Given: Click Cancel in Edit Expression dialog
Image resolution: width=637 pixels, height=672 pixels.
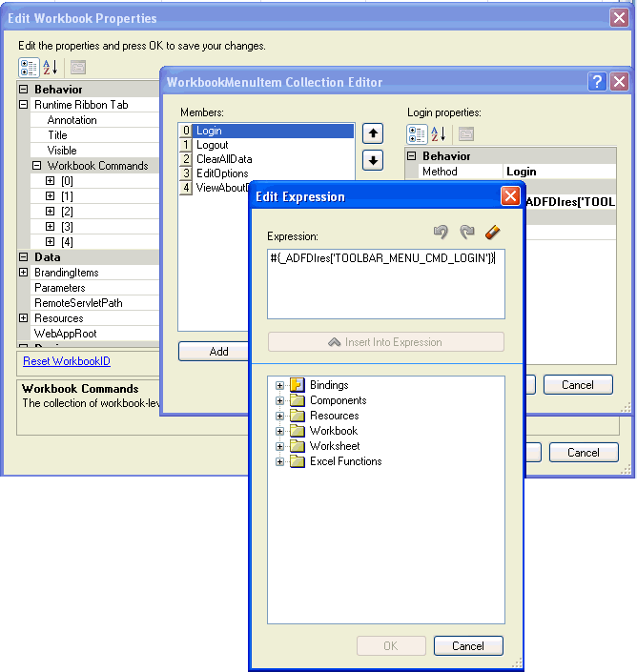Looking at the screenshot, I should pyautogui.click(x=468, y=646).
